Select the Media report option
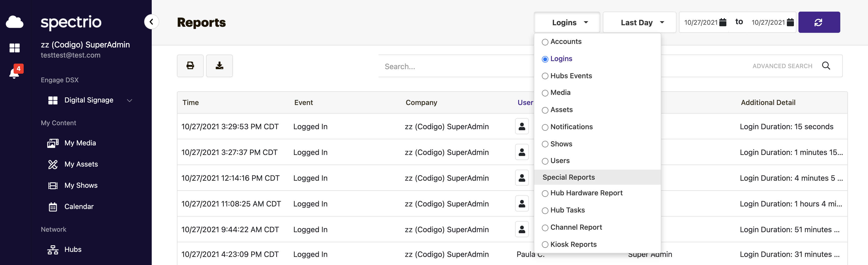Screen dimensions: 868x265 pyautogui.click(x=556, y=92)
